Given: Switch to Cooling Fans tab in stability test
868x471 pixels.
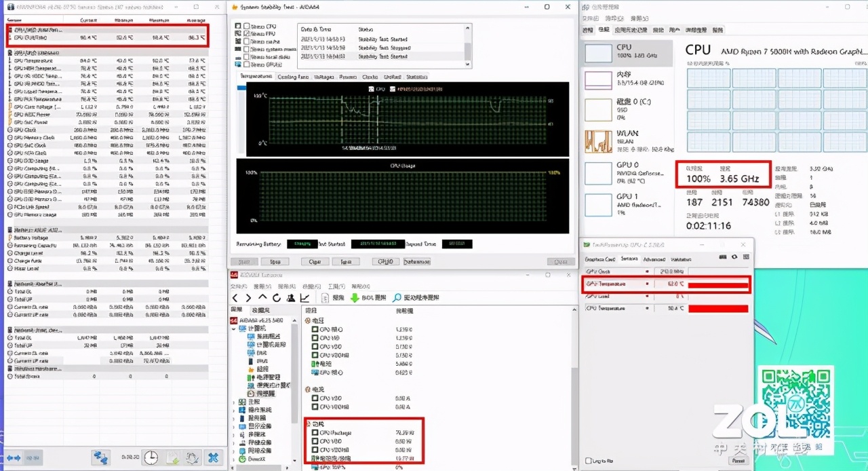Looking at the screenshot, I should pyautogui.click(x=293, y=77).
